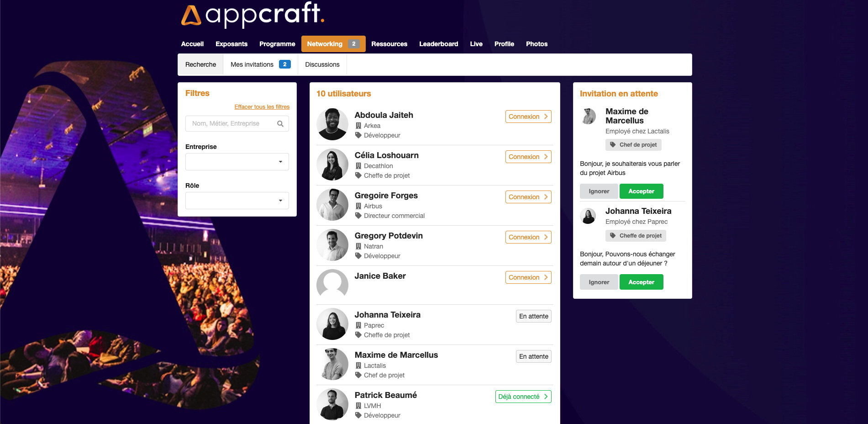This screenshot has height=424, width=868.
Task: Accept Maxime de Marcellus's invitation
Action: (x=641, y=191)
